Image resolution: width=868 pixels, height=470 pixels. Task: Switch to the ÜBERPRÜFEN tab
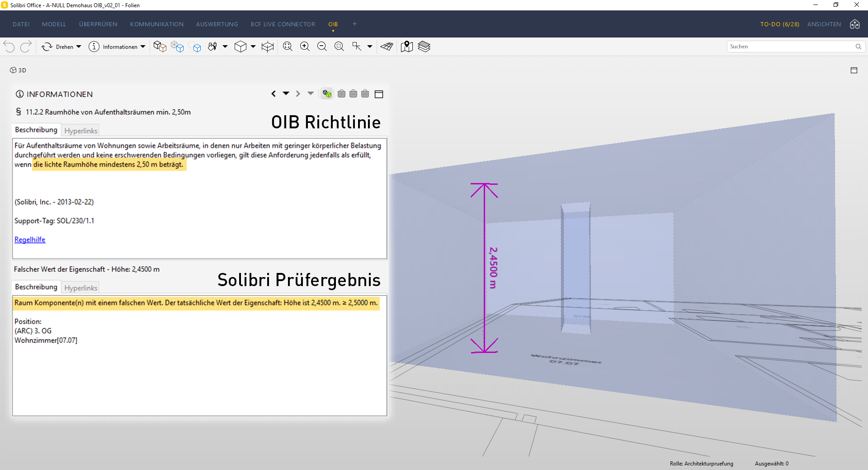(x=98, y=24)
